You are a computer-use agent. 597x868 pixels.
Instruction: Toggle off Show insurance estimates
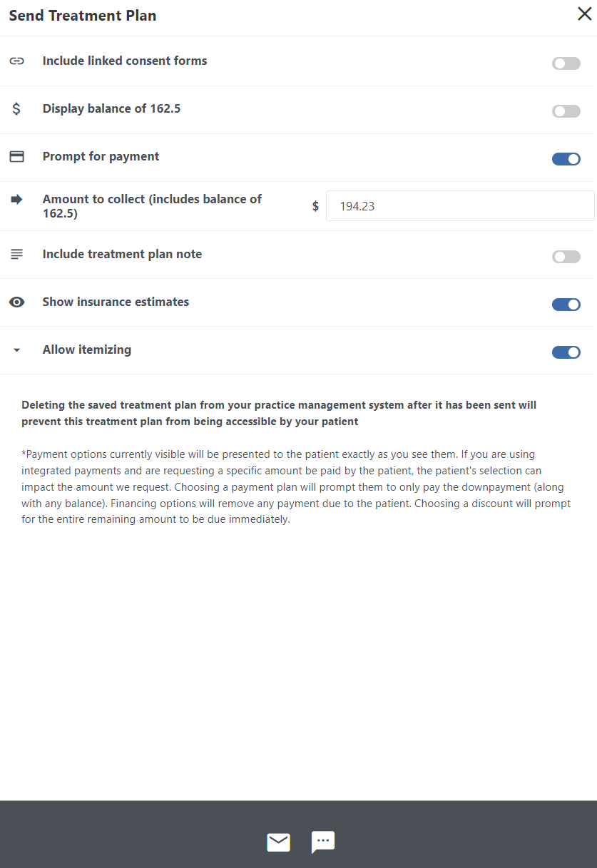(x=566, y=305)
